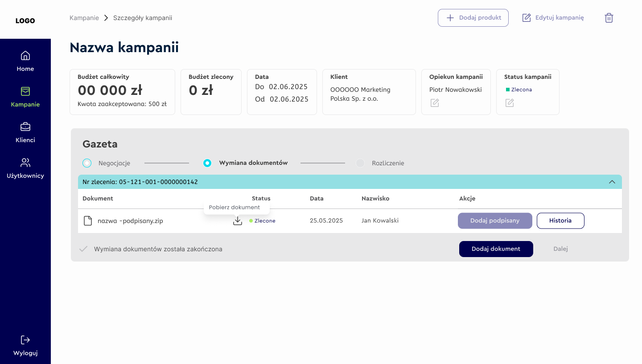Click the date 25.05.2025

pos(326,221)
